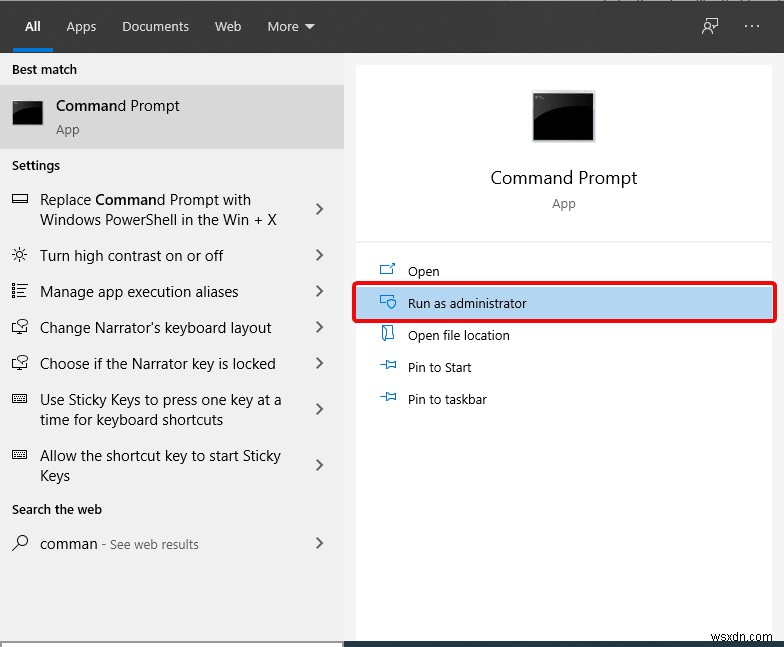
Task: Expand arrow for Change Narrator's keyboard layout
Action: coord(319,328)
